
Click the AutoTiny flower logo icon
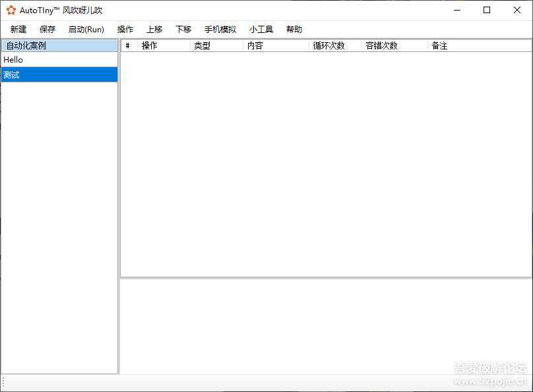[x=10, y=10]
